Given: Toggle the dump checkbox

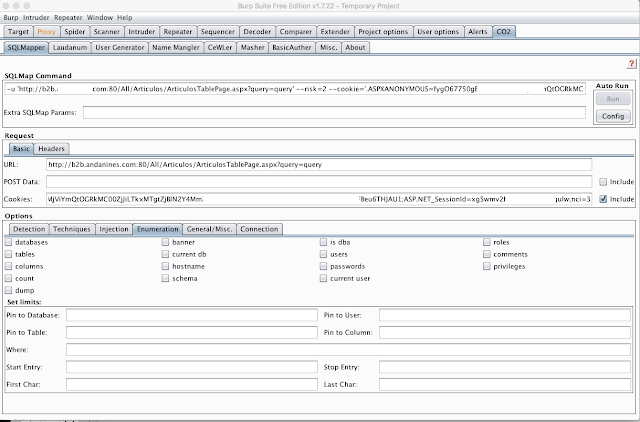Looking at the screenshot, I should pyautogui.click(x=9, y=290).
